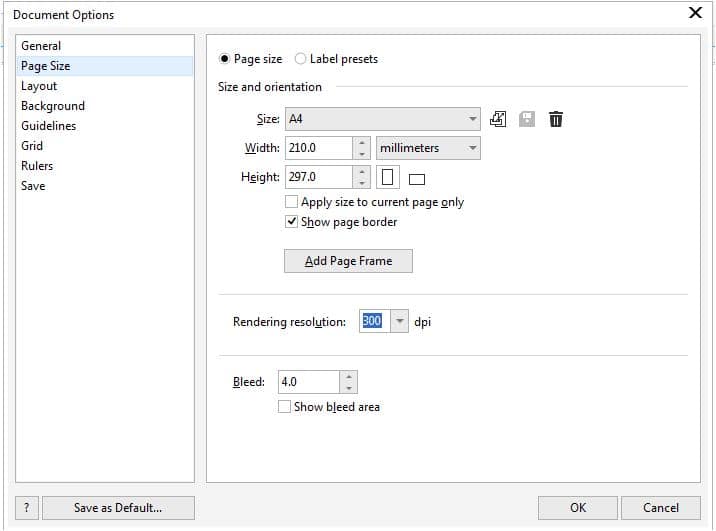Click inside the Width value field
Screen dimensions: 716x531
(318, 148)
